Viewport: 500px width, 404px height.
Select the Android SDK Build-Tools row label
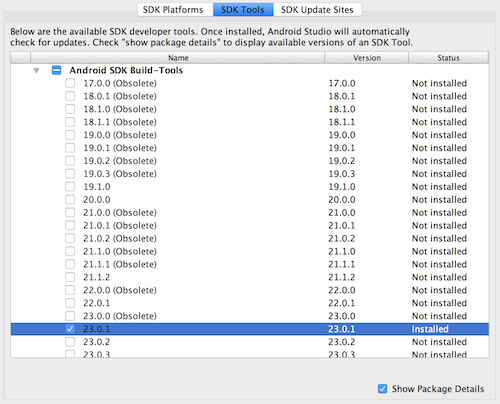click(x=126, y=70)
